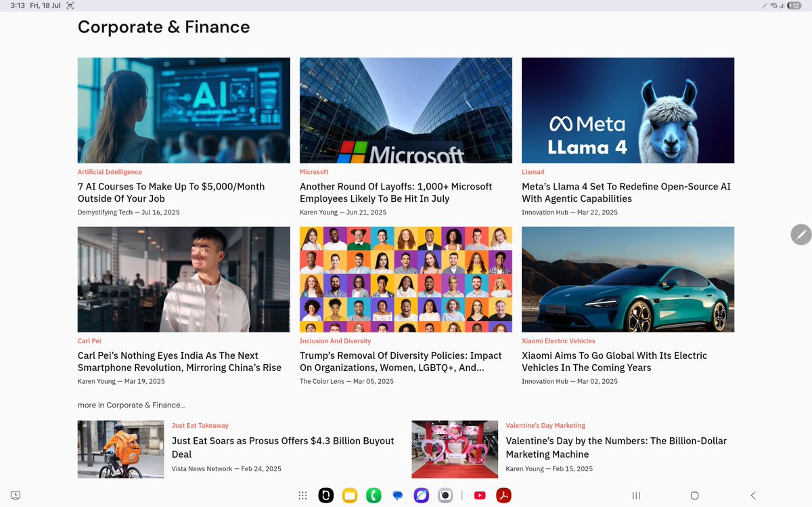Open the Microsoft category tag

(314, 172)
